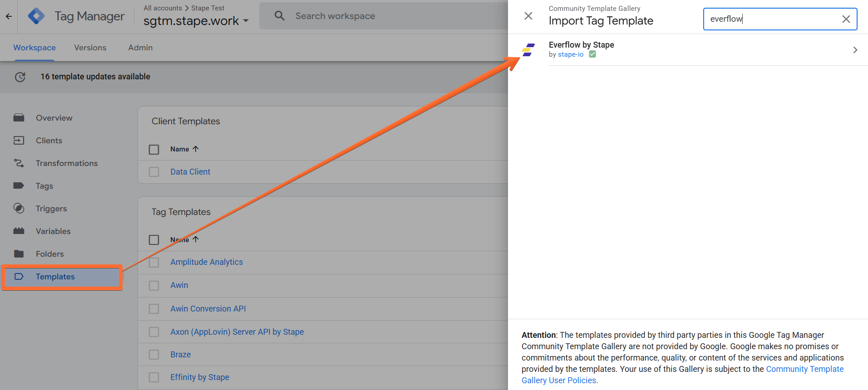Clear the everflow search text
The image size is (868, 390).
coord(846,19)
